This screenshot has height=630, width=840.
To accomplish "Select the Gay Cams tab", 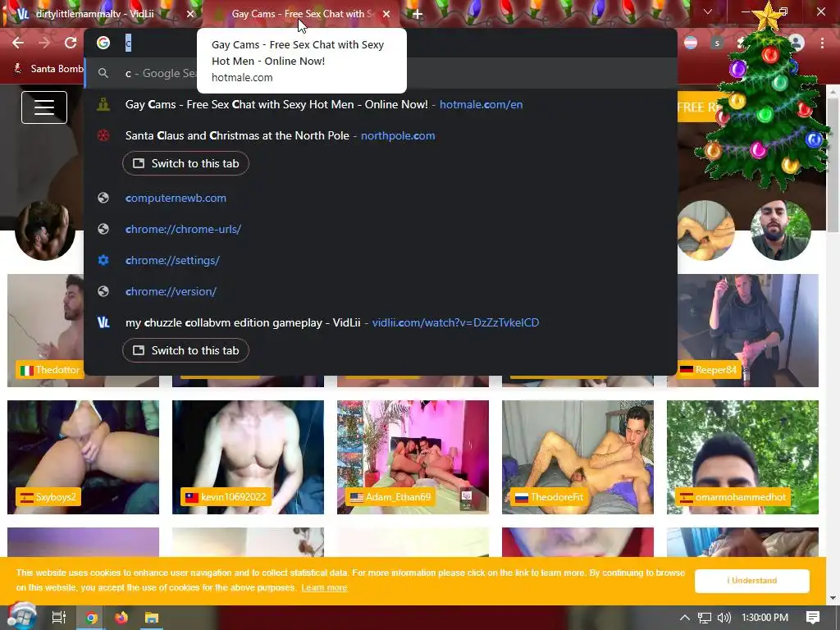I will [302, 14].
